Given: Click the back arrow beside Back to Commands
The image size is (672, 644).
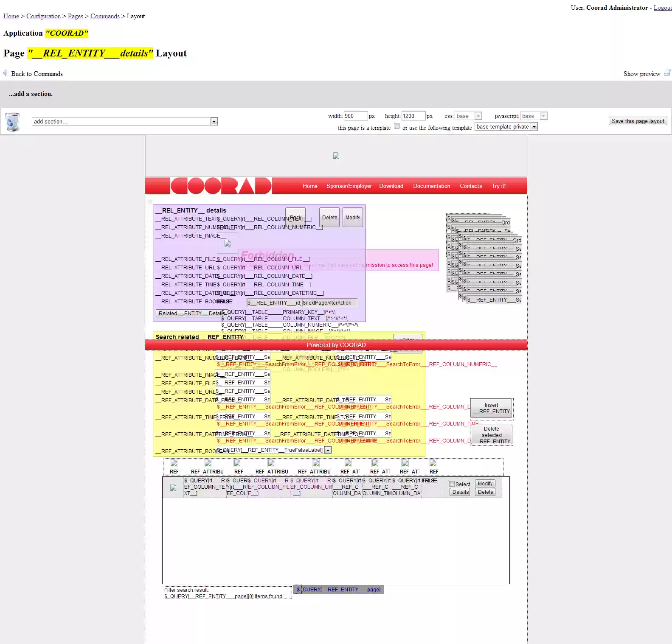Looking at the screenshot, I should pyautogui.click(x=5, y=73).
